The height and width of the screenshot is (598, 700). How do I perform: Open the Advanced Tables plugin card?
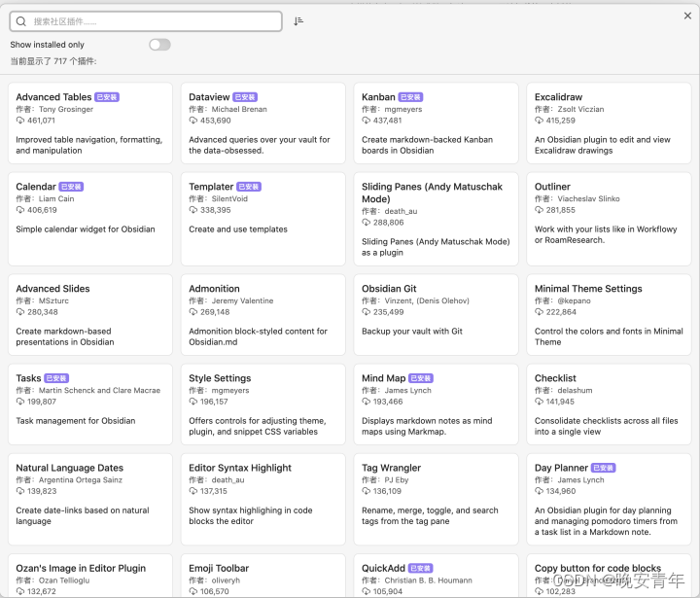click(x=90, y=123)
